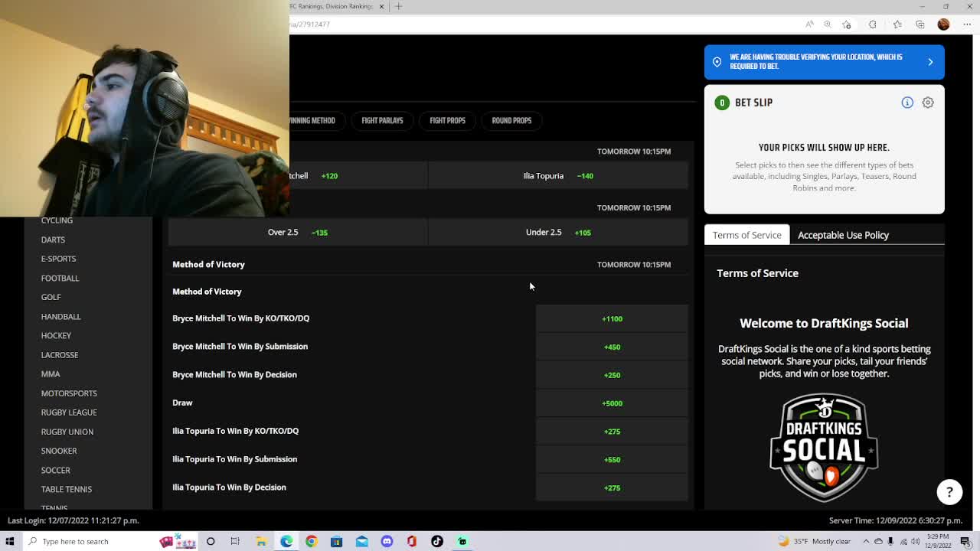The image size is (980, 551).
Task: Click the zoom magnifier in address bar
Action: (828, 24)
